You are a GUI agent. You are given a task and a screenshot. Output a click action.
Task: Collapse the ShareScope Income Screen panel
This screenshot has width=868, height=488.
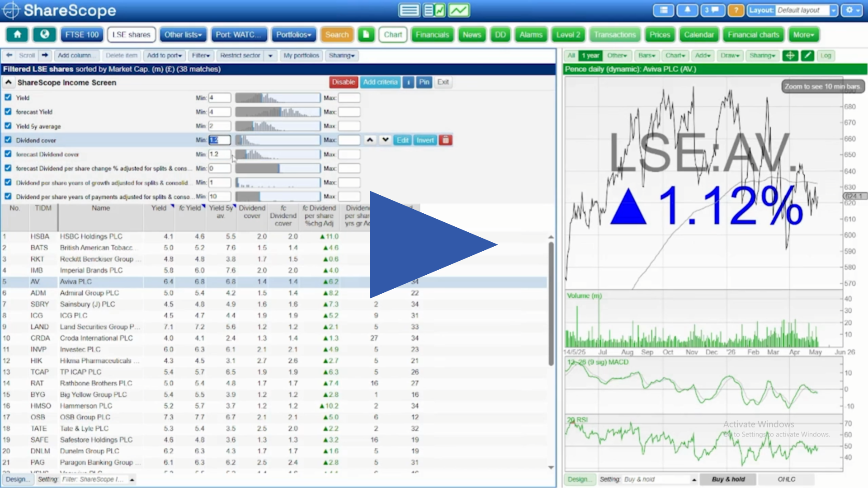[x=8, y=82]
